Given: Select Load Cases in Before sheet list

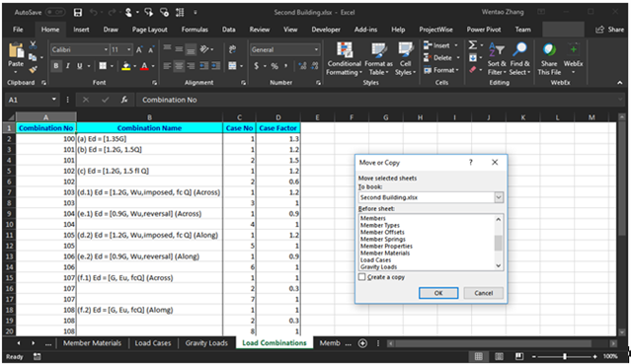Looking at the screenshot, I should (375, 259).
